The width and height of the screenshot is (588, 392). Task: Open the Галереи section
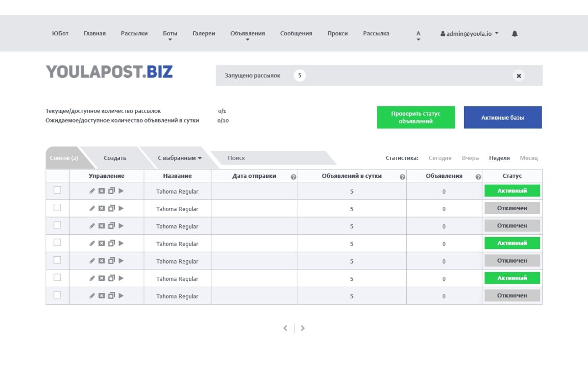(x=204, y=33)
